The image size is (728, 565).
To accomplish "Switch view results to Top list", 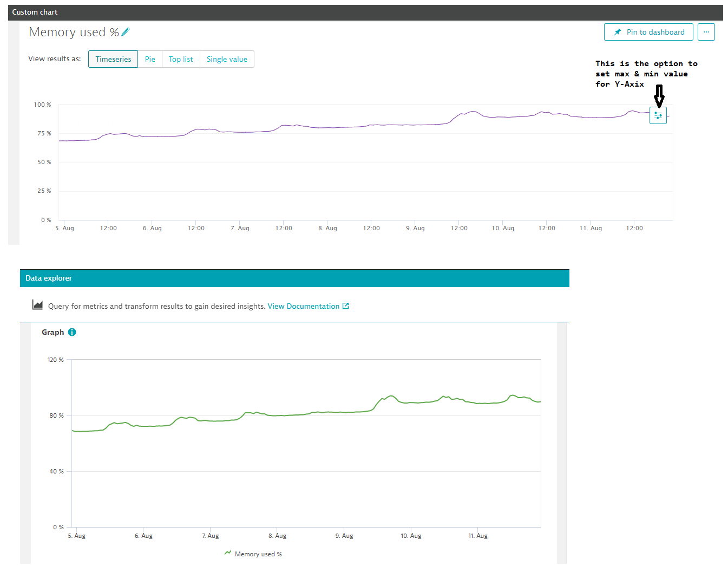I will [x=181, y=59].
